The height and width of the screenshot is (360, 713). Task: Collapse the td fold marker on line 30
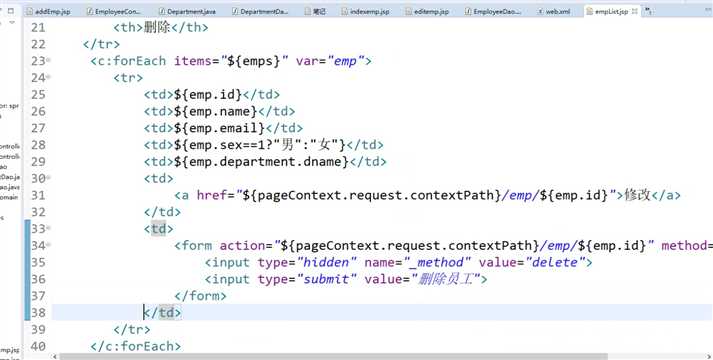(x=49, y=177)
